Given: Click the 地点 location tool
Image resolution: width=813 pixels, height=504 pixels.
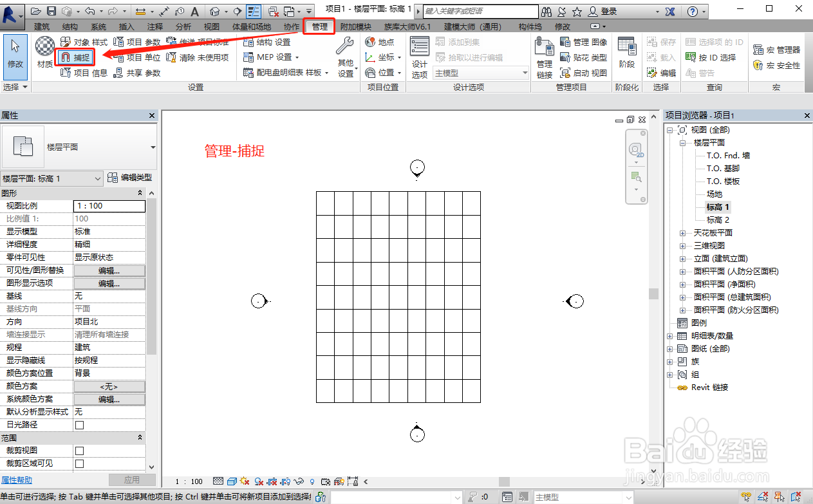Looking at the screenshot, I should point(379,42).
